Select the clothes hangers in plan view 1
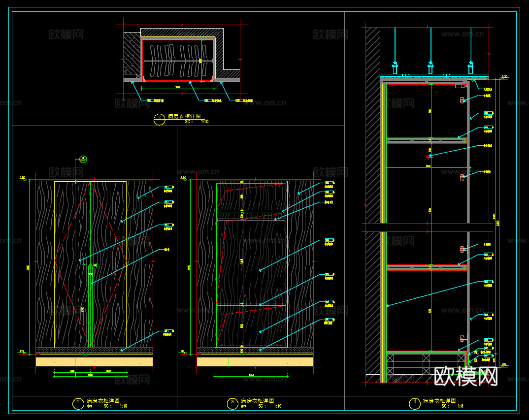This screenshot has height=420, width=529. coord(178,61)
